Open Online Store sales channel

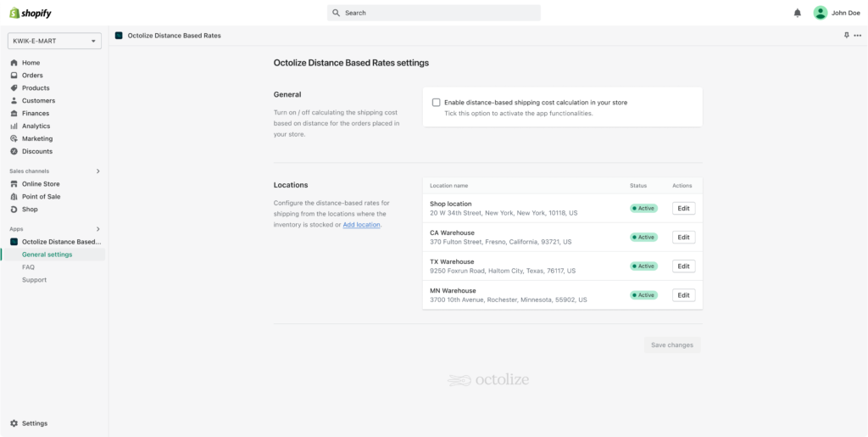click(x=41, y=184)
